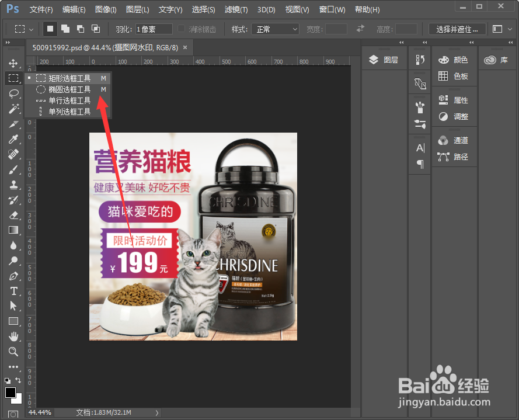
Task: Select the Rectangle shape tool
Action: [13, 321]
